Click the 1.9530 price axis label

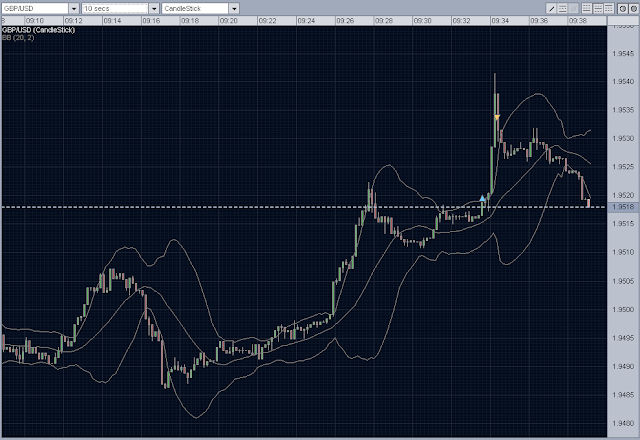pyautogui.click(x=624, y=138)
